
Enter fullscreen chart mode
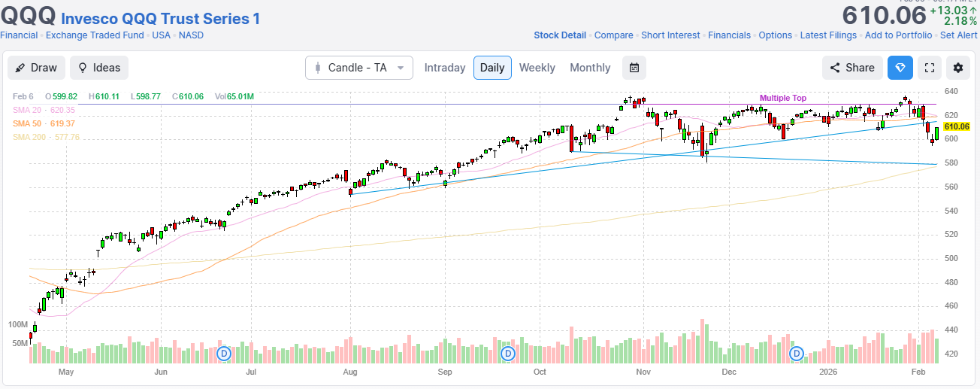930,68
